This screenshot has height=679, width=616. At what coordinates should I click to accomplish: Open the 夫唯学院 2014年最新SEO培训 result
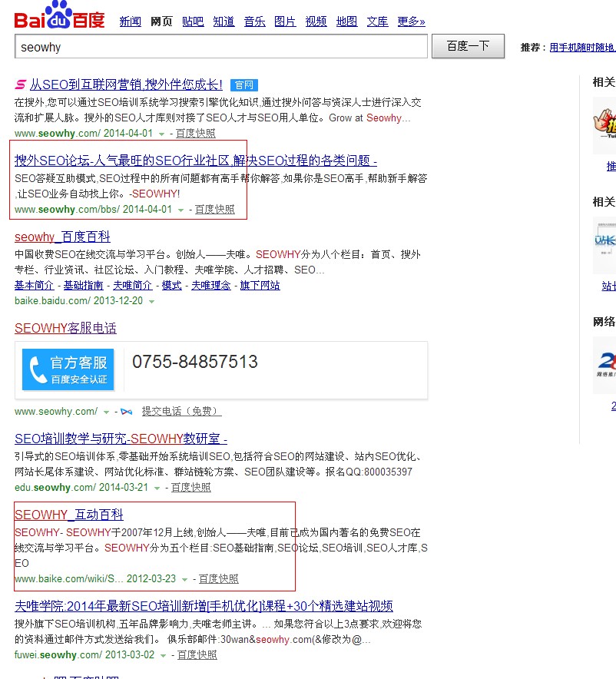tap(204, 606)
